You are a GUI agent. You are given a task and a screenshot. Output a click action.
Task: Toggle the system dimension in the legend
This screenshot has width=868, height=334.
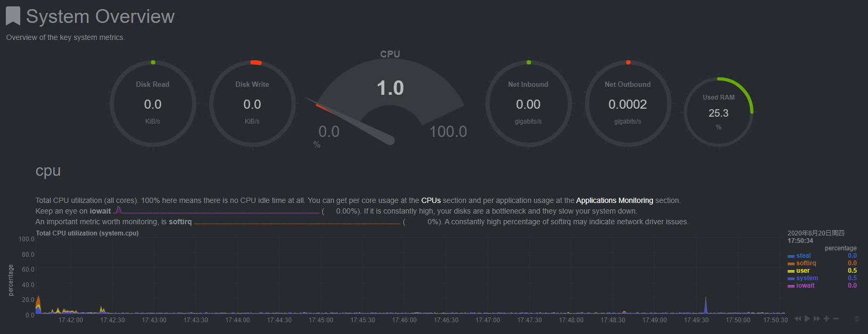click(x=807, y=278)
